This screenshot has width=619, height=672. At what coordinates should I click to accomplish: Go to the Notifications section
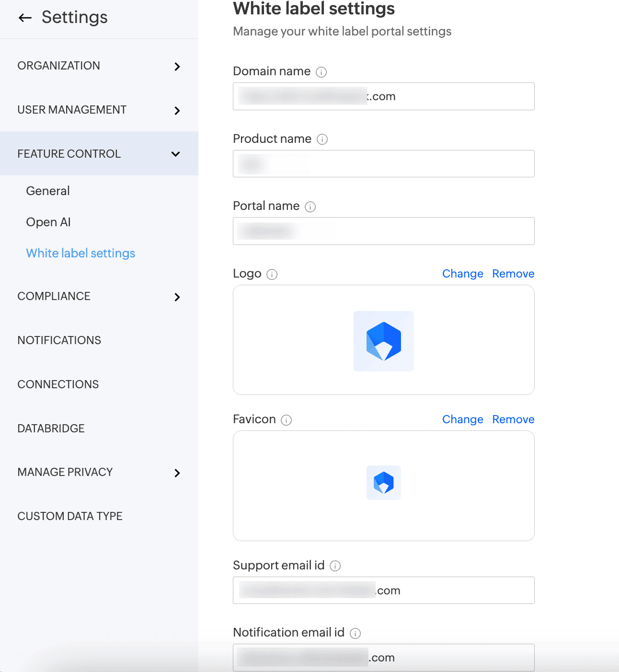pyautogui.click(x=59, y=340)
